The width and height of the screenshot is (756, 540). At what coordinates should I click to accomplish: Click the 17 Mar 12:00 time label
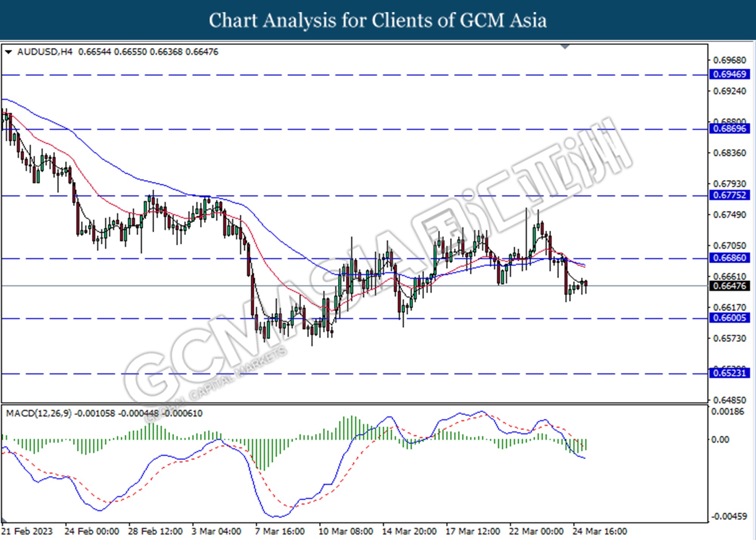pos(473,531)
